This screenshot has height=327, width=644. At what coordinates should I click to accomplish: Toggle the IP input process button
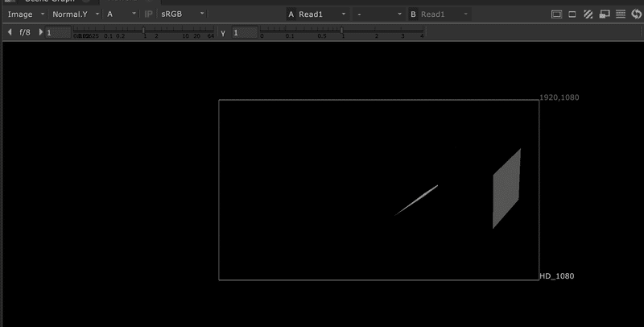tap(148, 14)
